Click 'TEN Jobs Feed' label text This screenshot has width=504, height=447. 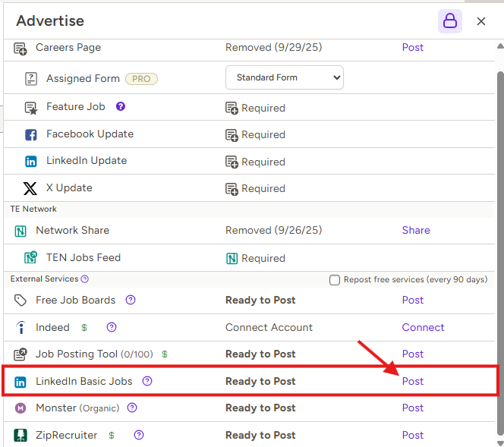coord(83,257)
